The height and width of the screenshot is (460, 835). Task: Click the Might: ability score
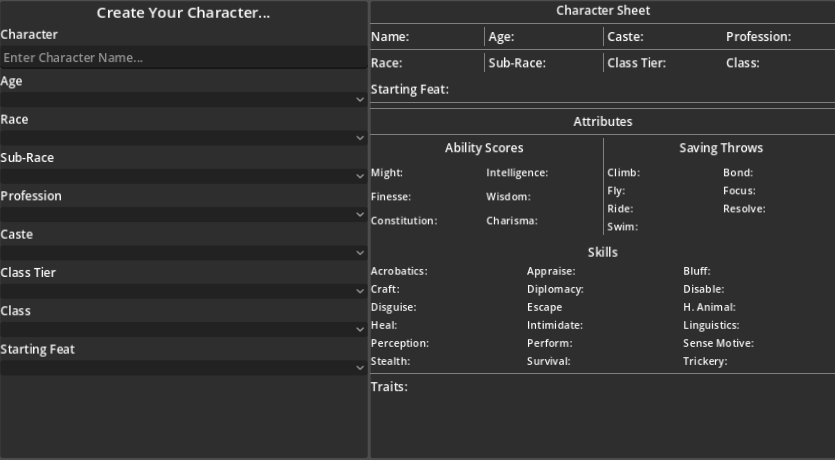click(387, 172)
